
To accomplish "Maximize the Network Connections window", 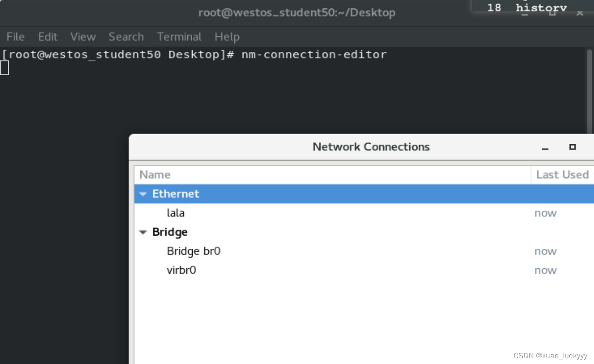I will (572, 147).
